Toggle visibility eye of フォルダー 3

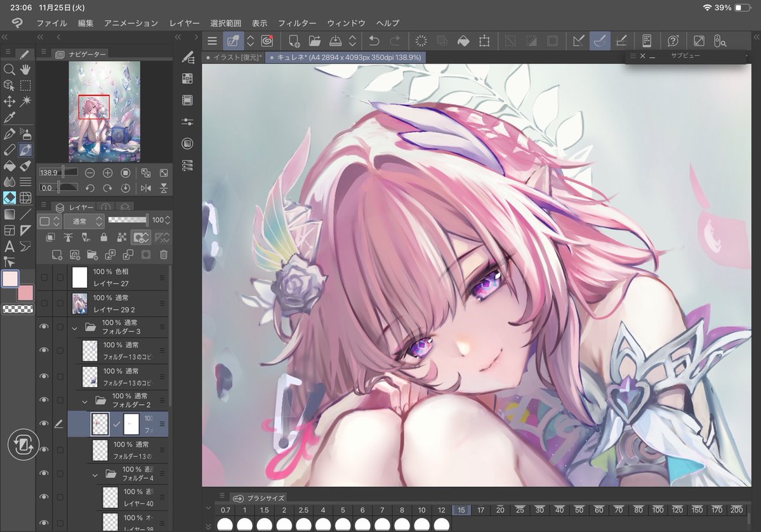44,327
